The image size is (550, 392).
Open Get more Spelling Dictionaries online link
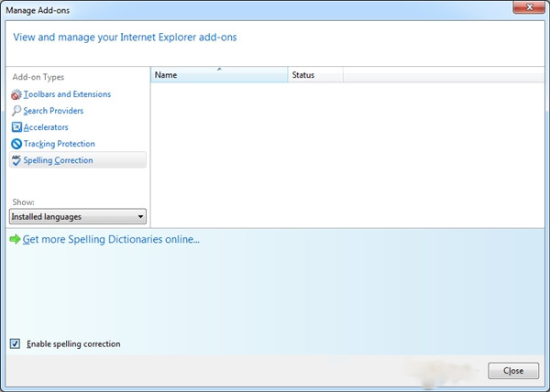(x=111, y=239)
